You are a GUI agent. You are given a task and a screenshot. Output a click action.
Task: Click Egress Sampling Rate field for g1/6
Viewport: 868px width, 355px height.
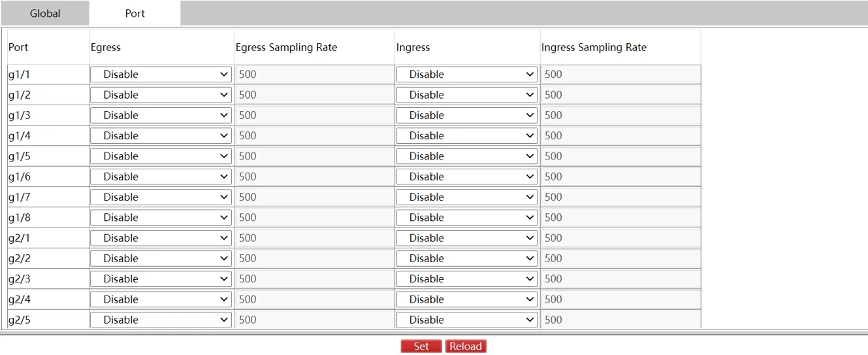[314, 177]
